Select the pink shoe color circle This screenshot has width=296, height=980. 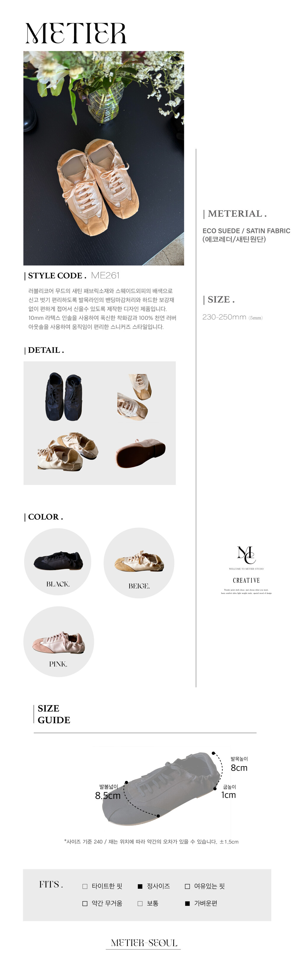tap(59, 641)
